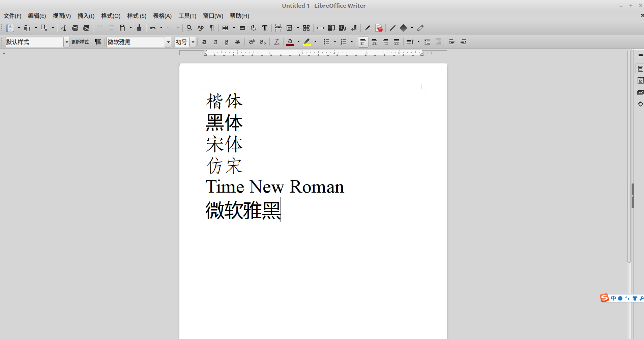The height and width of the screenshot is (339, 644).
Task: Click the New style from selection icon
Action: tap(98, 42)
